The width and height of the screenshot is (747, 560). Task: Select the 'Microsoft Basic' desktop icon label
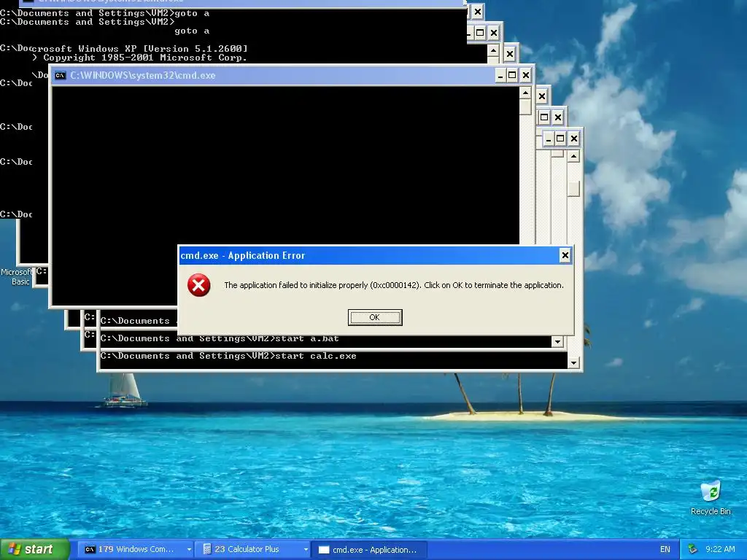[x=16, y=276]
